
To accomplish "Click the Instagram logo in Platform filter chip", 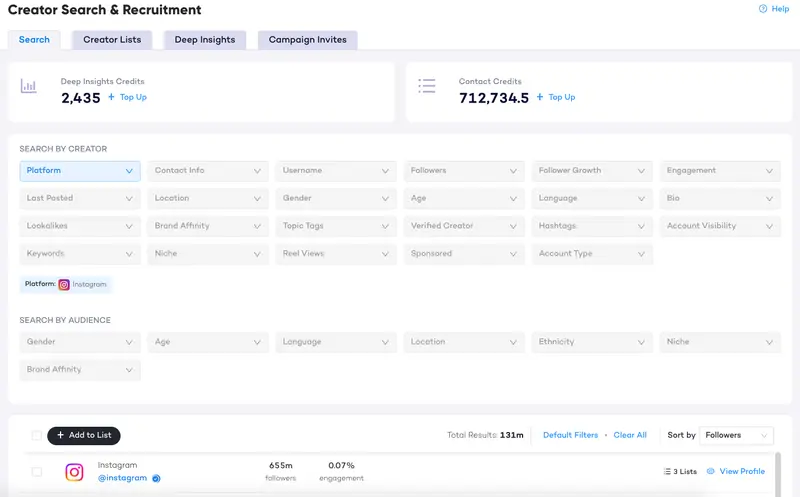I will 64,285.
